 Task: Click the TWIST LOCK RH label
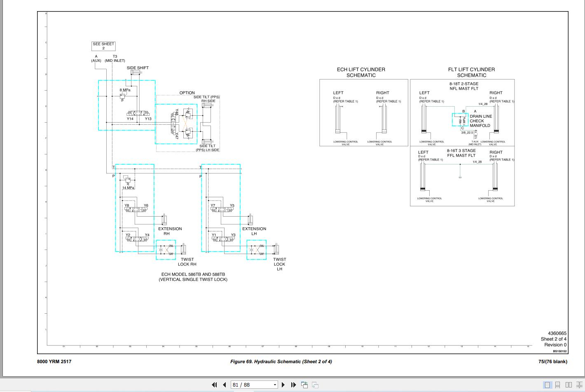(187, 262)
